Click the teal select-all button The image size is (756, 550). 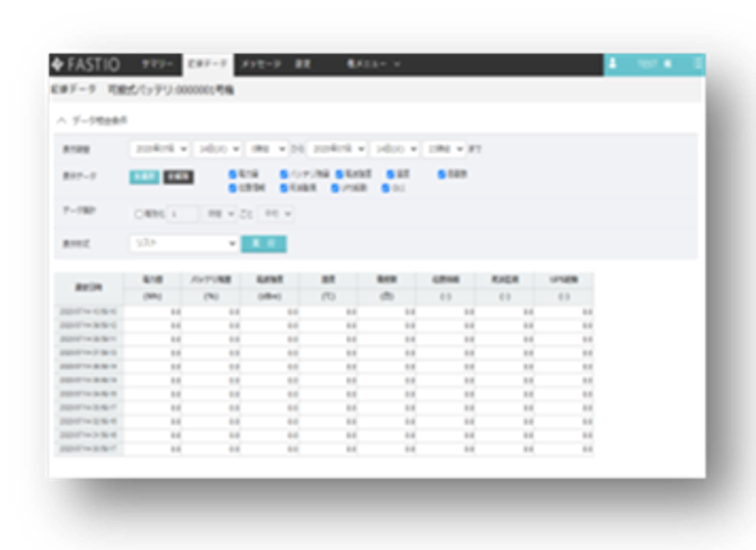144,177
